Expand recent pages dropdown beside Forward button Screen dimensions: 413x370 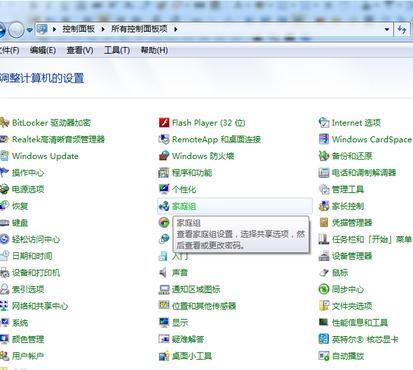click(x=30, y=30)
